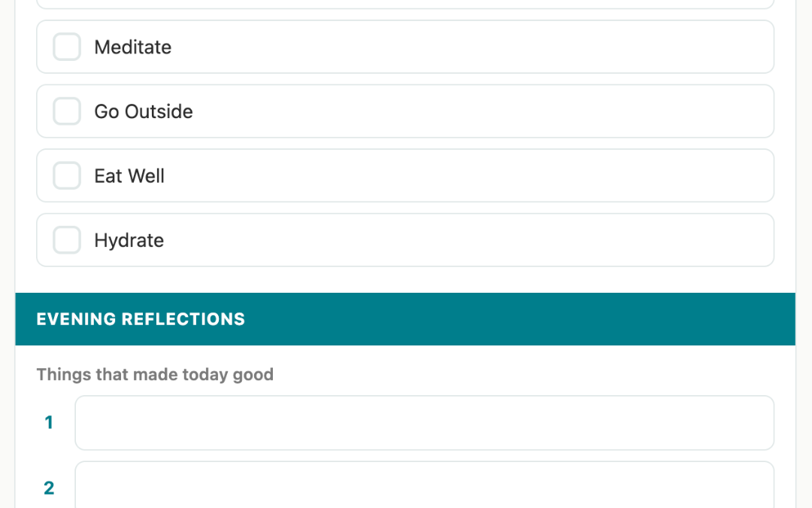
Task: Click the Eat Well label text
Action: tap(129, 176)
